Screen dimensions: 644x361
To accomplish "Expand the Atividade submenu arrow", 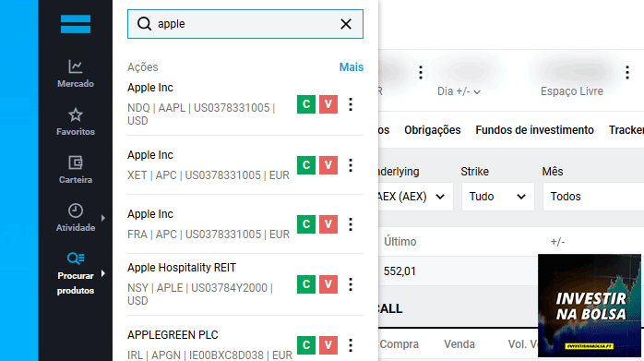I will tap(103, 218).
